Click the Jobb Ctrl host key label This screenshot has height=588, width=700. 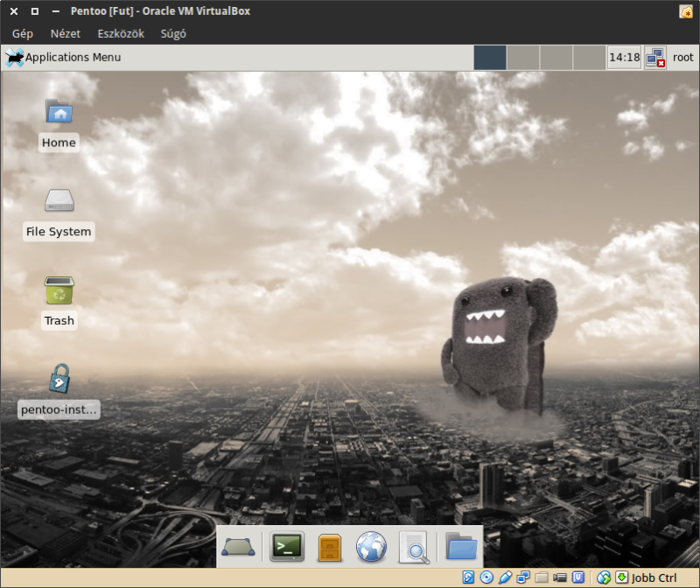(654, 577)
